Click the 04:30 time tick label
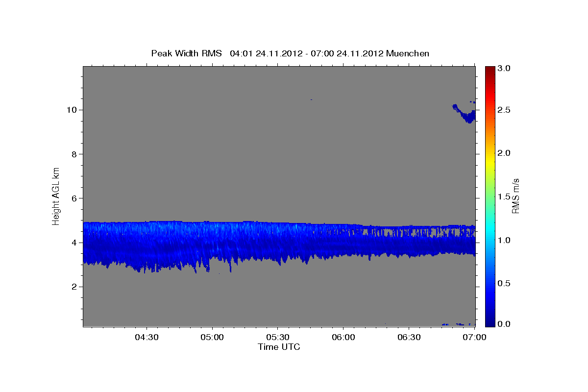The height and width of the screenshot is (392, 588). point(147,337)
